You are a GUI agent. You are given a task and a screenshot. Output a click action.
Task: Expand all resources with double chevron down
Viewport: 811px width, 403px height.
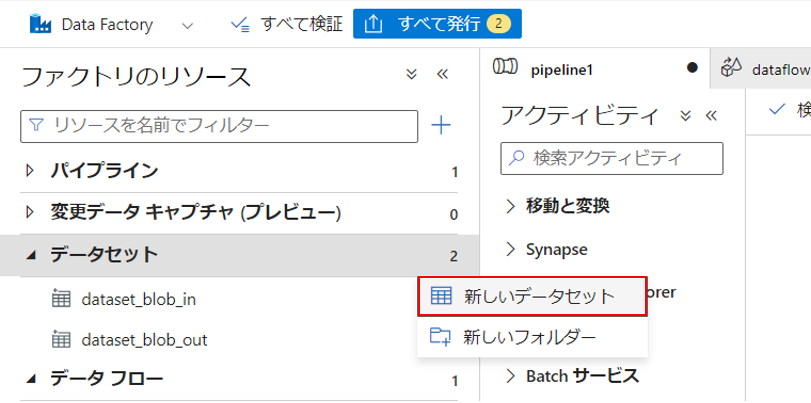coord(411,75)
